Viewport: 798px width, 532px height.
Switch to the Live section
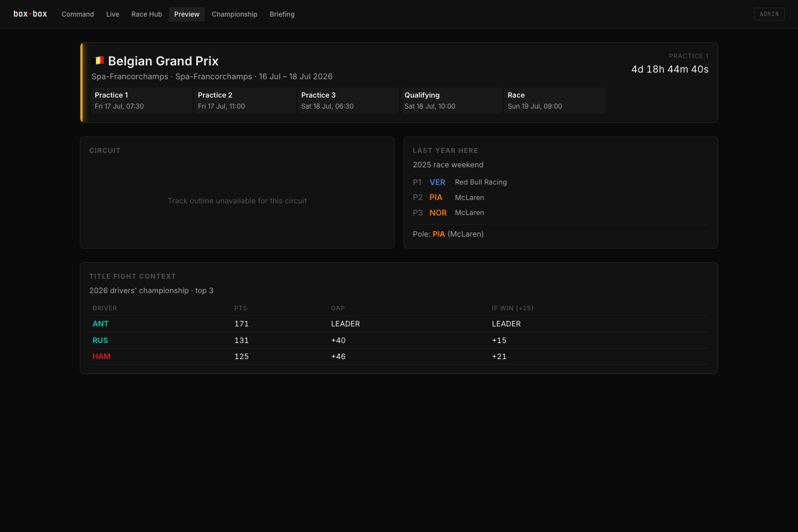[112, 14]
